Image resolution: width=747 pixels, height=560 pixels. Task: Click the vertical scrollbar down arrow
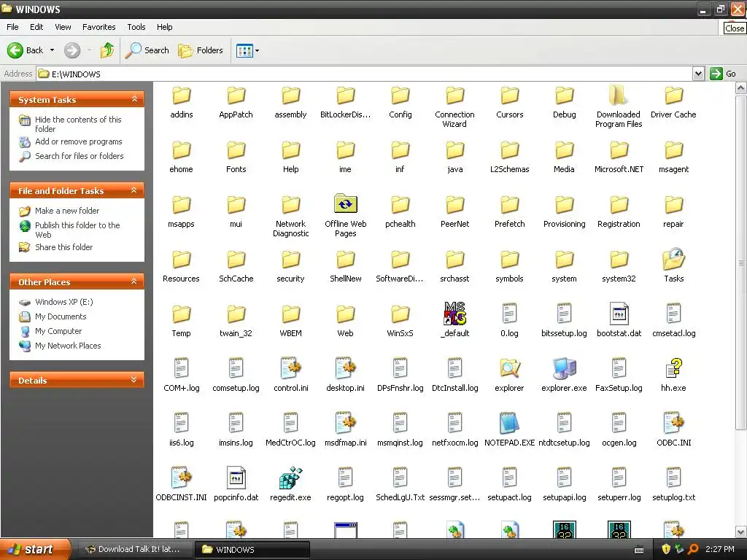(x=741, y=532)
